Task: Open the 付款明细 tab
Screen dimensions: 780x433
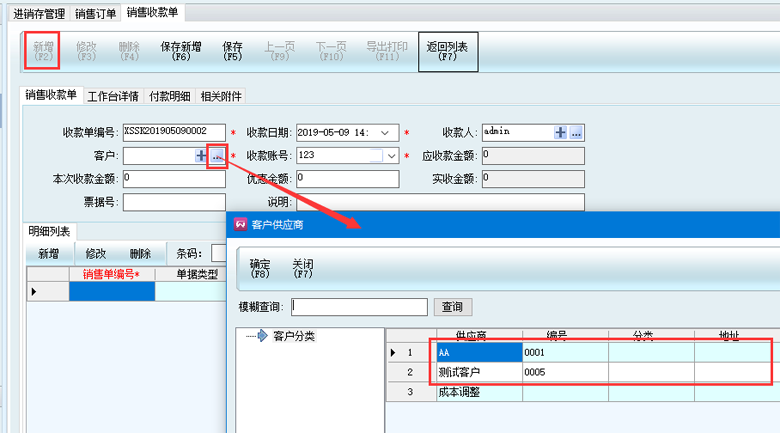Action: pos(169,97)
